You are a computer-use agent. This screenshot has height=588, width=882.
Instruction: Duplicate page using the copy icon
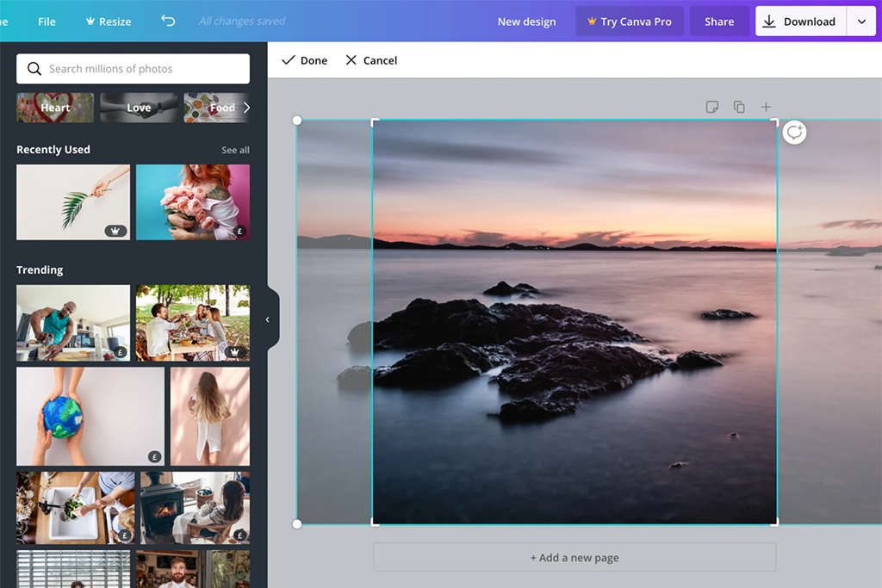click(739, 107)
